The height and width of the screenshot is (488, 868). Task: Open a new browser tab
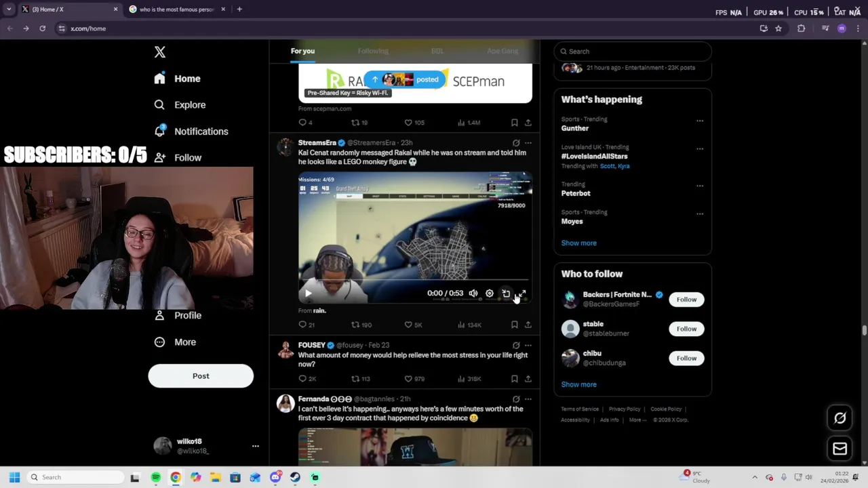[239, 9]
